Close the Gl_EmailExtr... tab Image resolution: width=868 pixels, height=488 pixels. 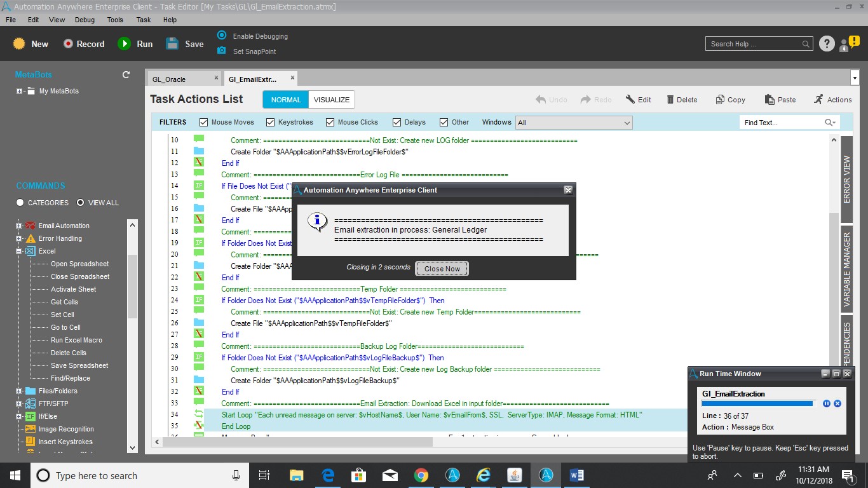[x=292, y=78]
